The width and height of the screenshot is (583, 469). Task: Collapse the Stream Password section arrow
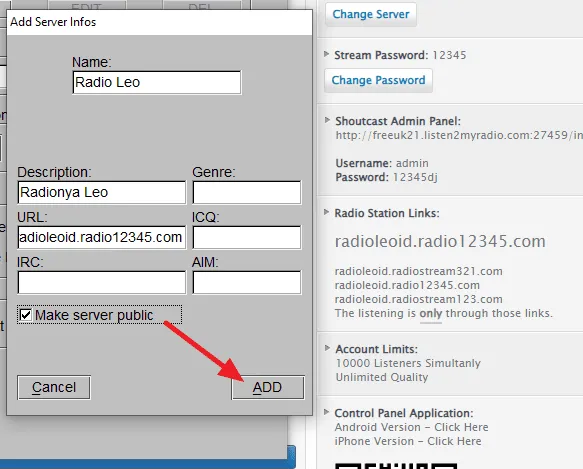pyautogui.click(x=326, y=54)
